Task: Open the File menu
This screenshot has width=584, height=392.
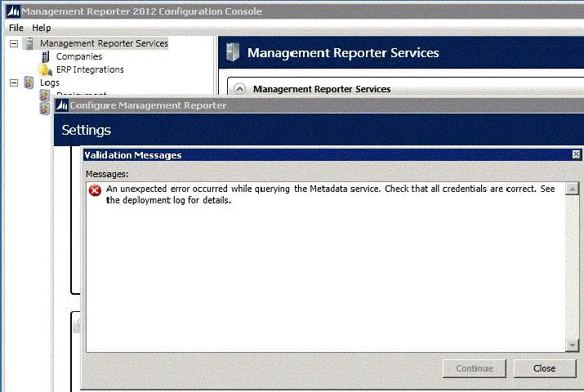Action: tap(16, 28)
